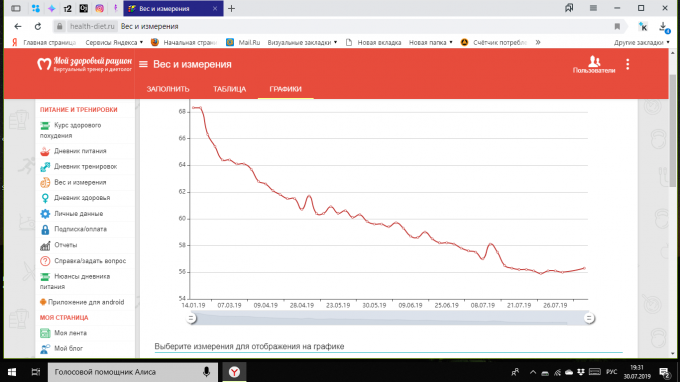Click the chart range slider track
The width and height of the screenshot is (680, 382).
tap(389, 318)
